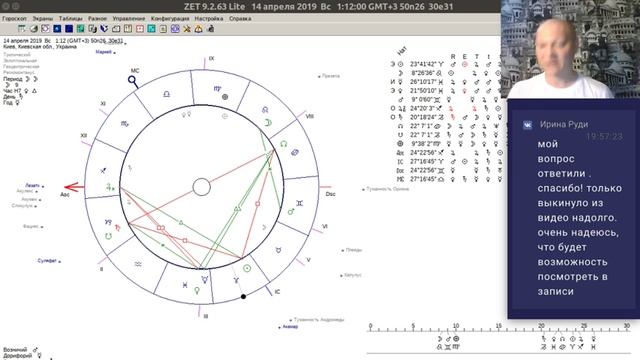The width and height of the screenshot is (640, 360).
Task: Click the Jupiter row 24°20'3" in table
Action: click(445, 108)
